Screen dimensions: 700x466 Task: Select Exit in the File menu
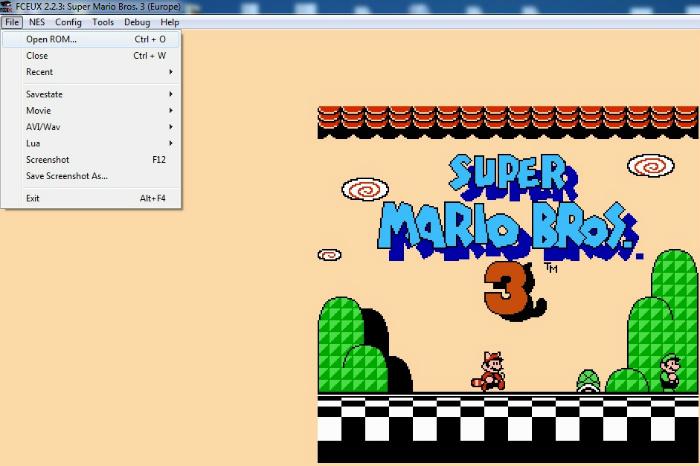click(x=91, y=198)
